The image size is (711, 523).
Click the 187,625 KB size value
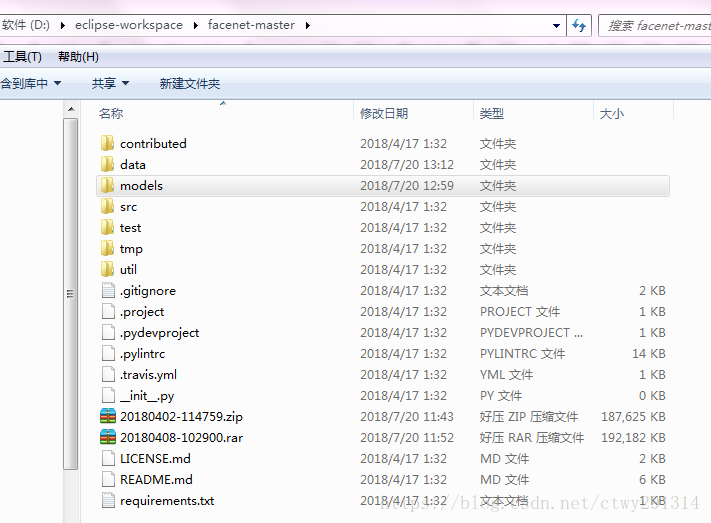click(x=633, y=416)
